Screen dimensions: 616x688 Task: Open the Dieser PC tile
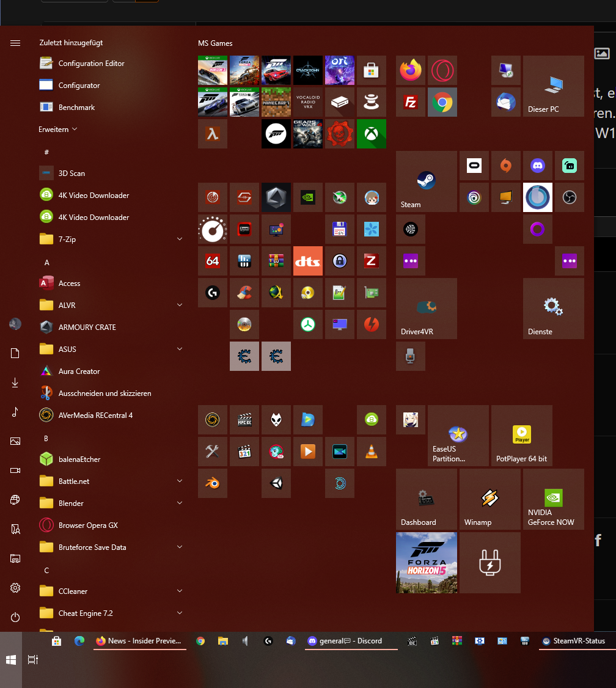[x=553, y=86]
